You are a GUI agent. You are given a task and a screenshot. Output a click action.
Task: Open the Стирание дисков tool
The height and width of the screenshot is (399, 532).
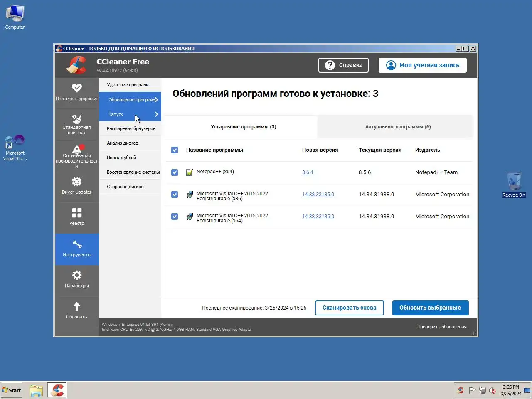tap(130, 187)
